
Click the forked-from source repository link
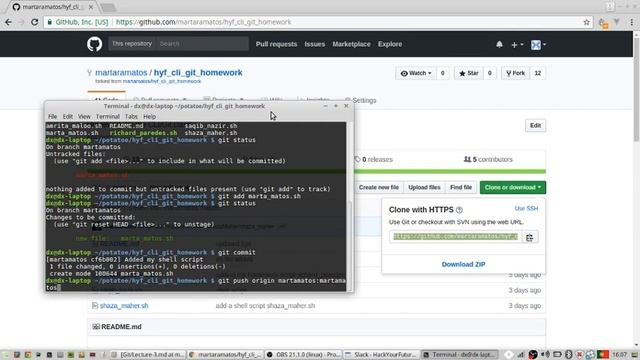point(162,81)
